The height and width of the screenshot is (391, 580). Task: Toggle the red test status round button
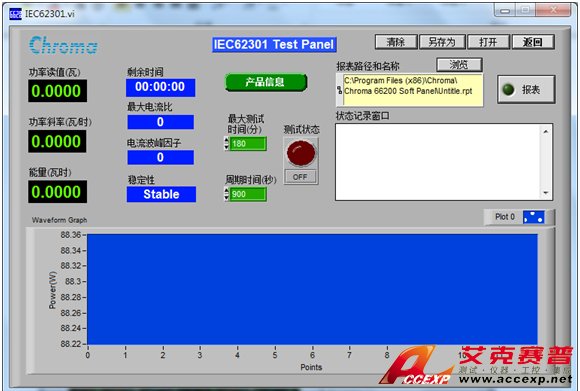click(301, 153)
